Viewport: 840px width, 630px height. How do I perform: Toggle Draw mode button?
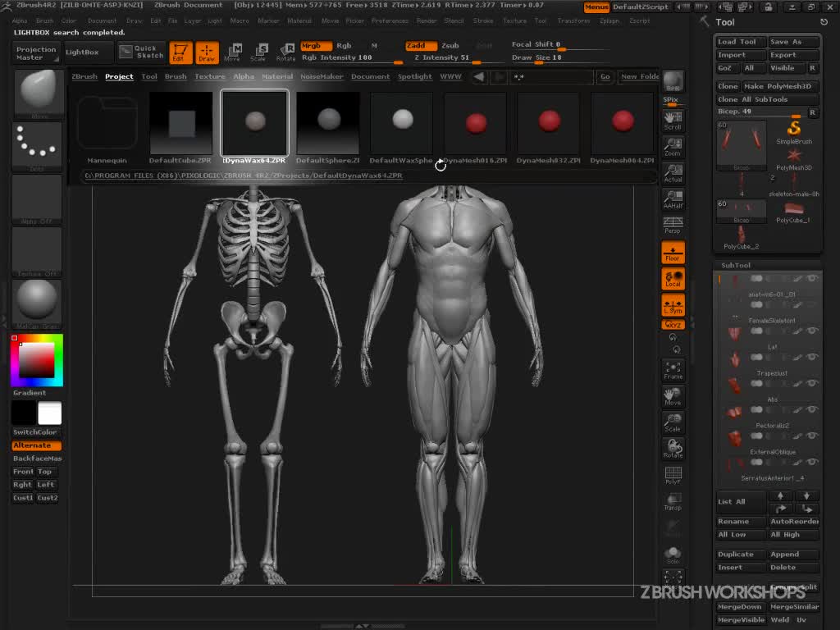pyautogui.click(x=207, y=52)
